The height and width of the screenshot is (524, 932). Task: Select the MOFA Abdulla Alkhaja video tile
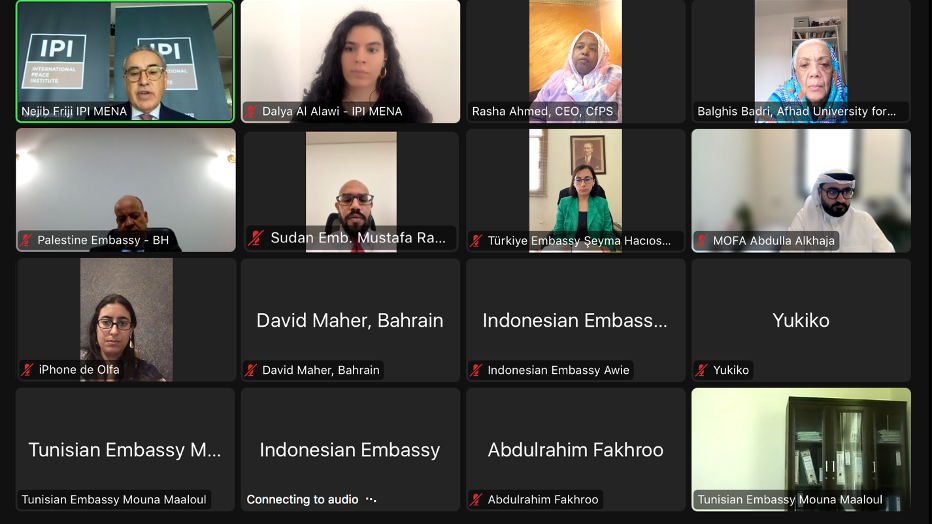click(x=801, y=191)
